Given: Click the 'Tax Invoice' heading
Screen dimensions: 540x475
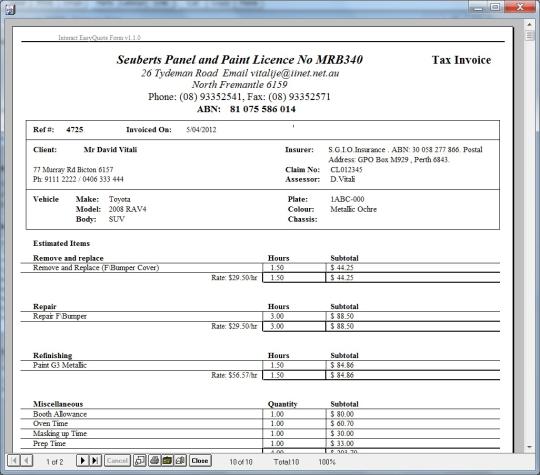Looking at the screenshot, I should (461, 60).
